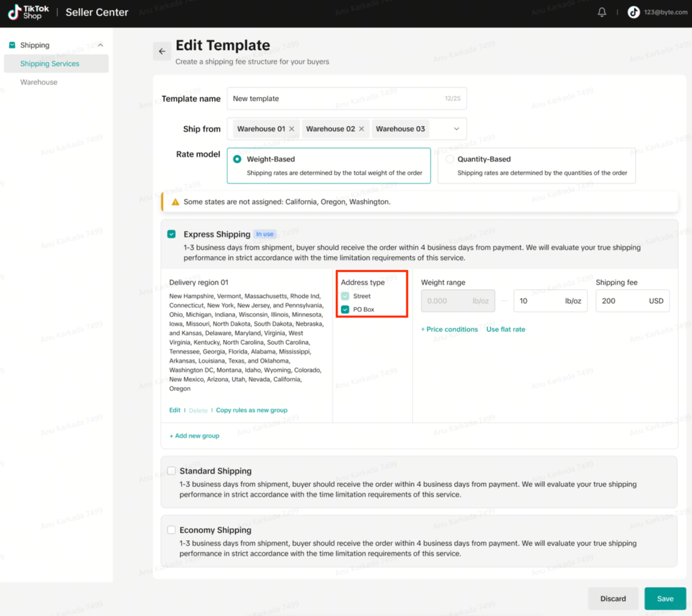Click the back arrow beside Edit Template

(162, 51)
